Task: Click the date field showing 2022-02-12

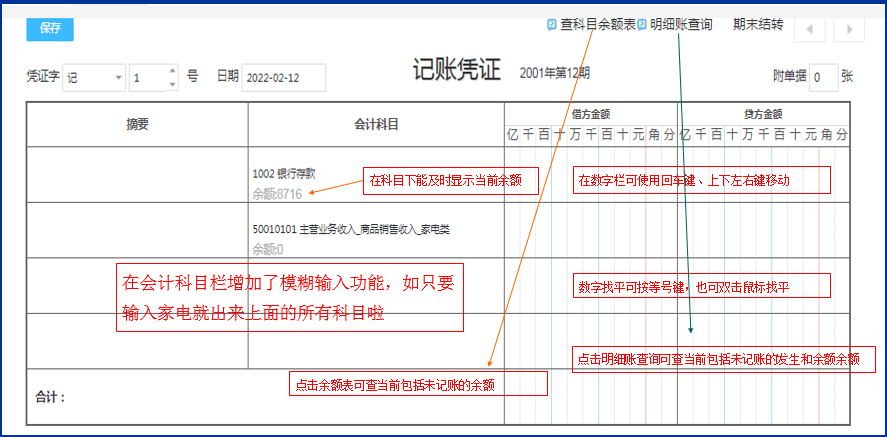Action: pyautogui.click(x=284, y=77)
